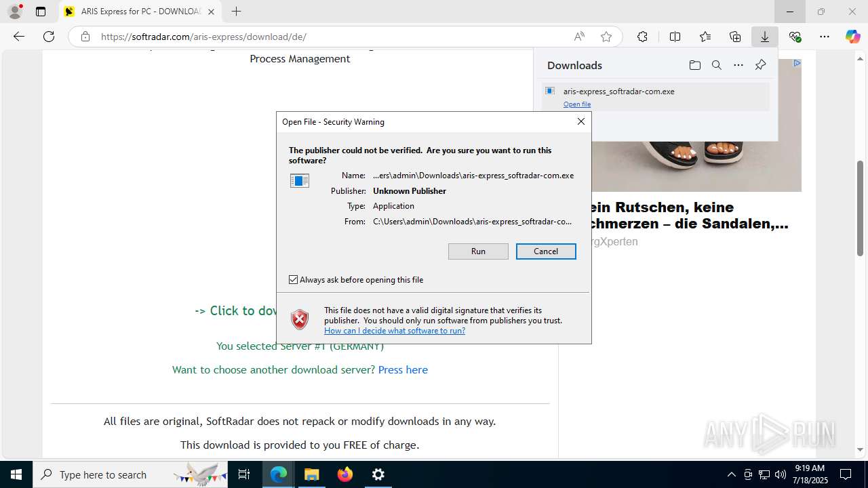
Task: Toggle the Downloads toolbar button
Action: point(765,37)
